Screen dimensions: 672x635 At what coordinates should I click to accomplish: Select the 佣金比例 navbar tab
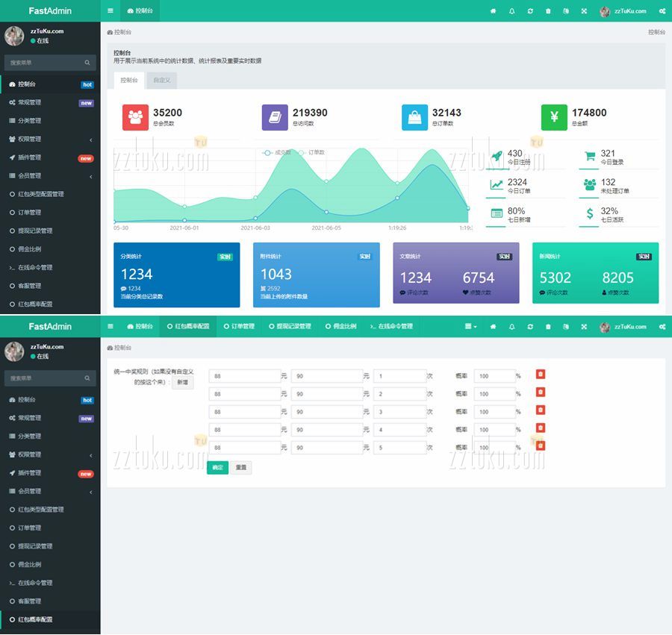[340, 327]
